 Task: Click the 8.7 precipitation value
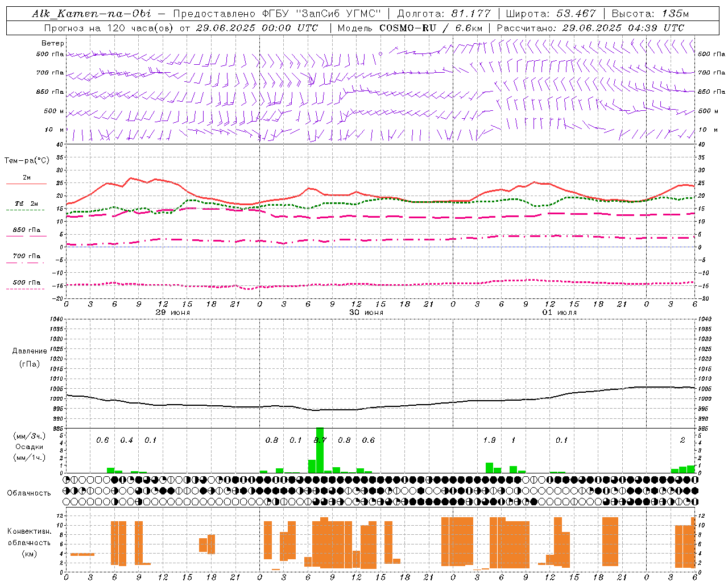[320, 440]
